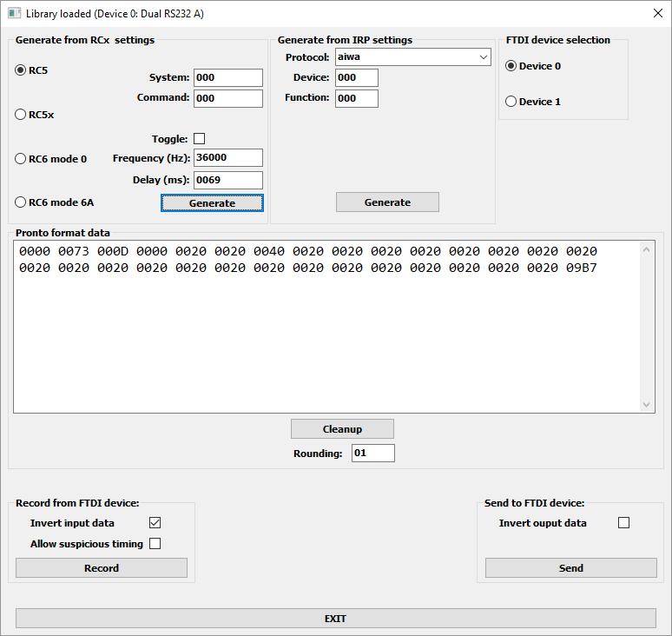
Task: Click the Cleanup button
Action: pos(342,429)
